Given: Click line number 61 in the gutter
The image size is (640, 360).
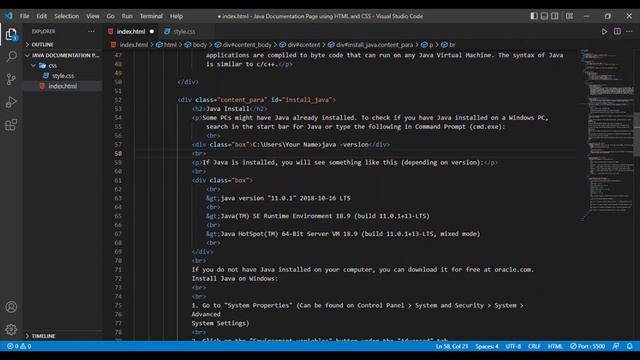Looking at the screenshot, I should click(118, 180).
